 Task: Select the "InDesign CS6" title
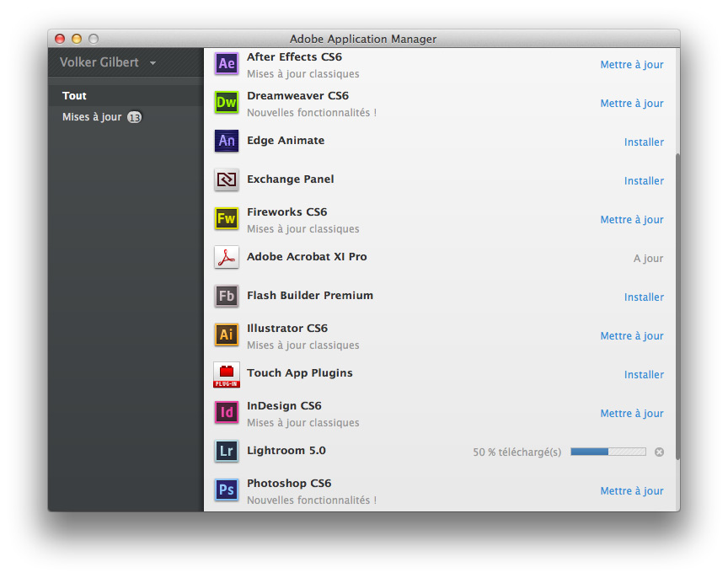[x=284, y=406]
